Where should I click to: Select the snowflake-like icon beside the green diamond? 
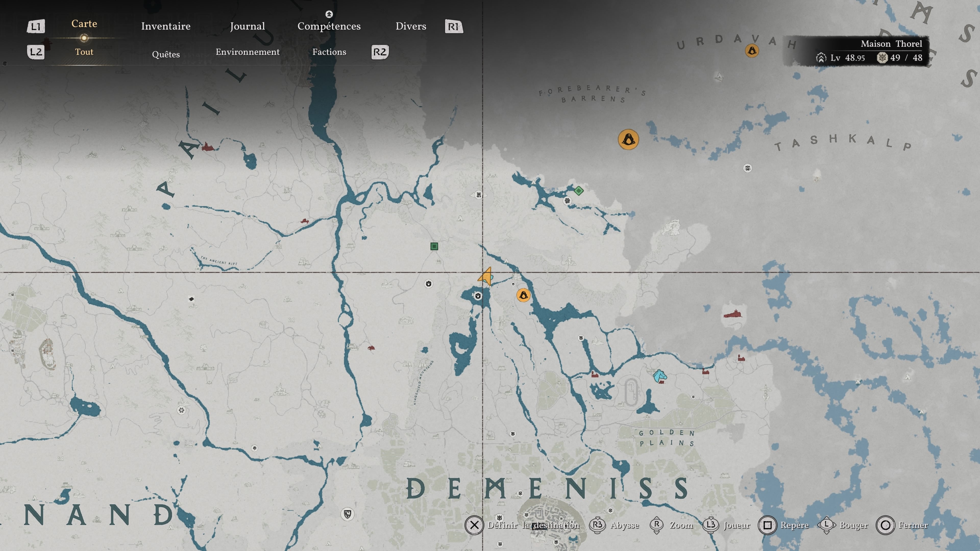[567, 201]
